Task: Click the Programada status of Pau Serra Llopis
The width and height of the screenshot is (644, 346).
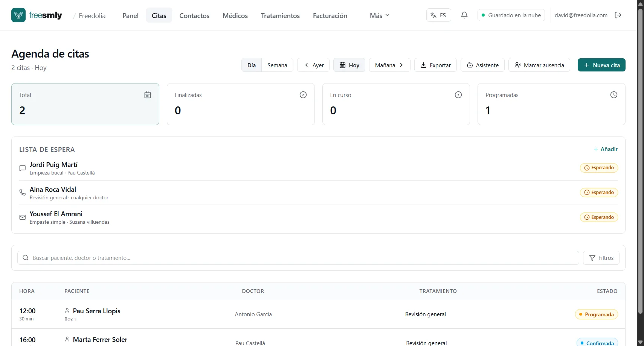Action: pos(597,314)
